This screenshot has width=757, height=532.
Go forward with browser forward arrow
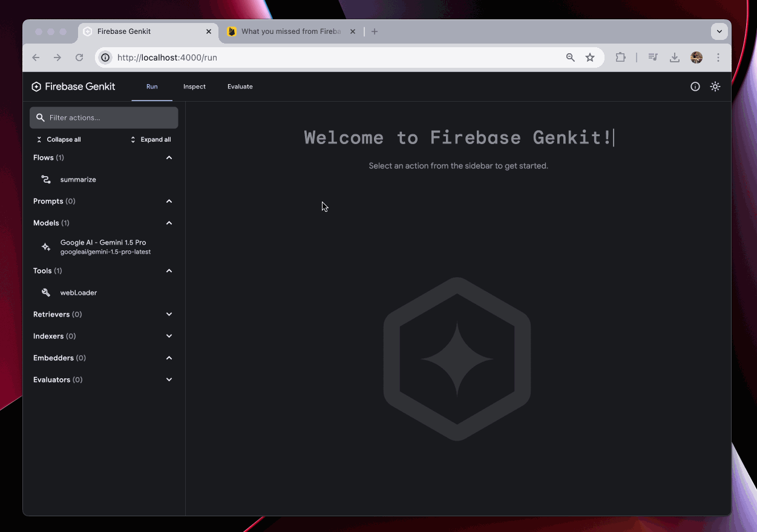(57, 57)
